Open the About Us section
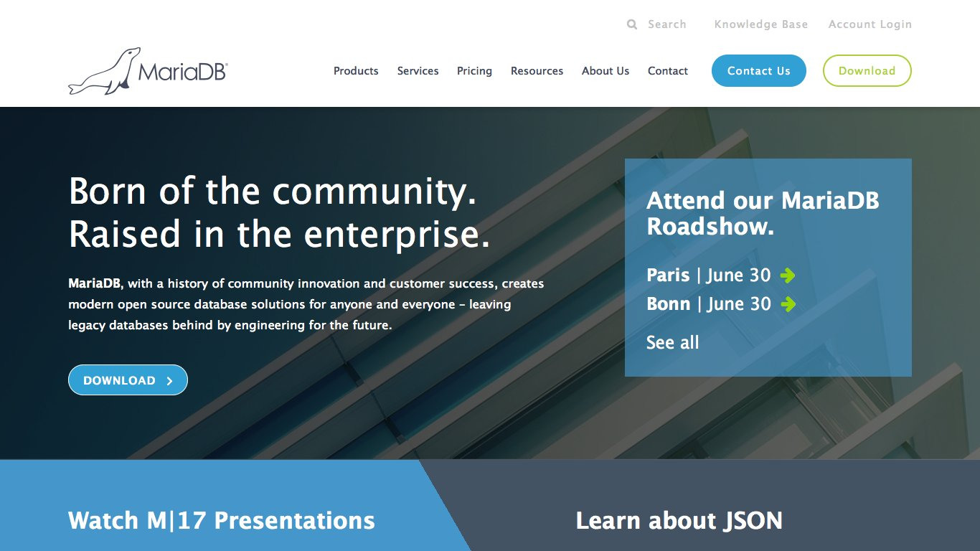 click(x=606, y=70)
